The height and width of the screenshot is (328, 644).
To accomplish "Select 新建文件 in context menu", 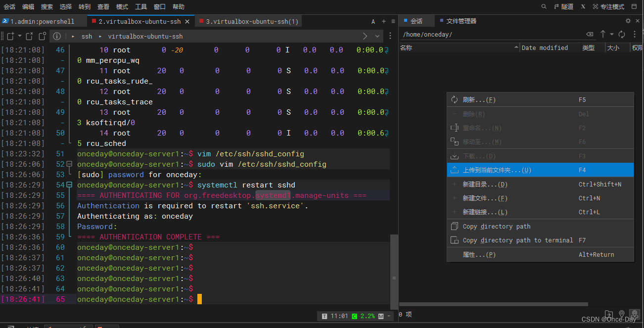I will pyautogui.click(x=540, y=198).
